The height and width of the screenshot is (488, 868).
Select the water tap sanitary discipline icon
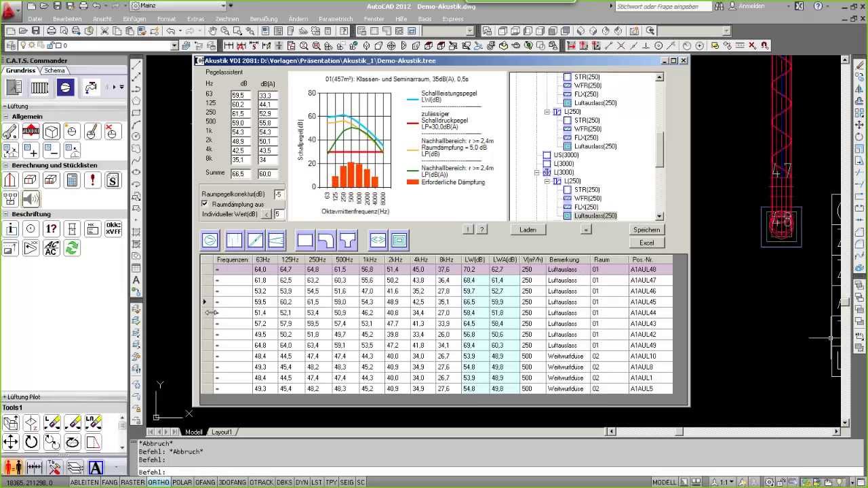point(90,87)
